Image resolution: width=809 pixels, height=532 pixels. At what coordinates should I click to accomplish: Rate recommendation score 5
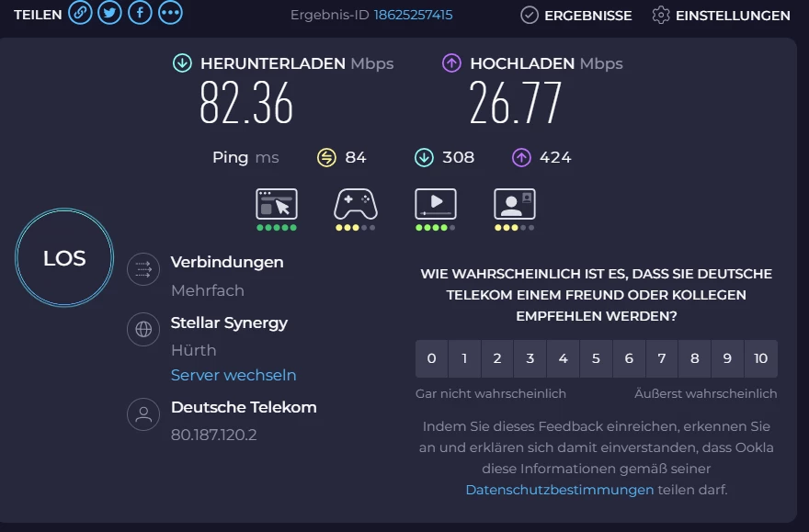(x=596, y=358)
